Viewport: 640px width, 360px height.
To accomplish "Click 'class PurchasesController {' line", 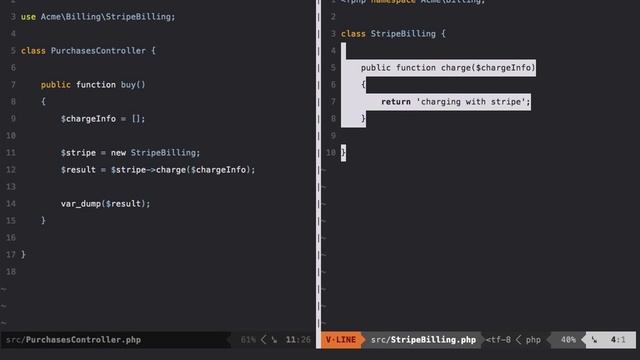I will (x=88, y=51).
